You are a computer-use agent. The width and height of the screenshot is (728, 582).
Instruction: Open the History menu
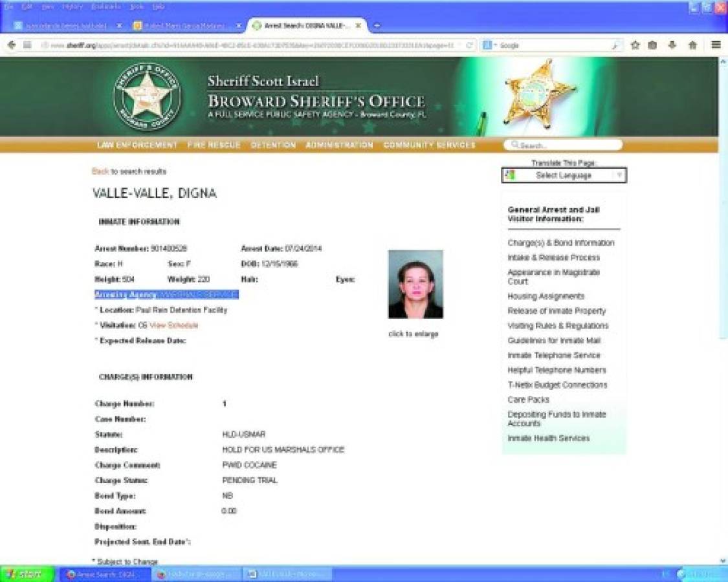pyautogui.click(x=72, y=6)
